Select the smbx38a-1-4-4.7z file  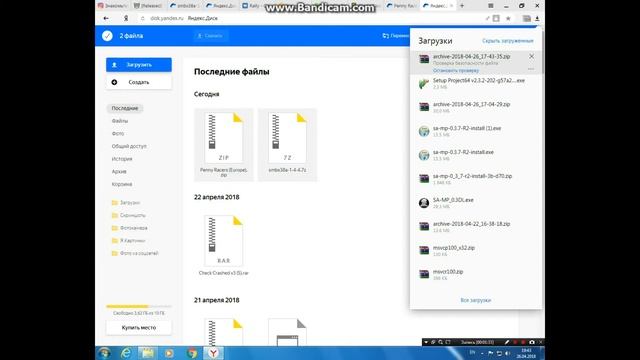tap(287, 145)
